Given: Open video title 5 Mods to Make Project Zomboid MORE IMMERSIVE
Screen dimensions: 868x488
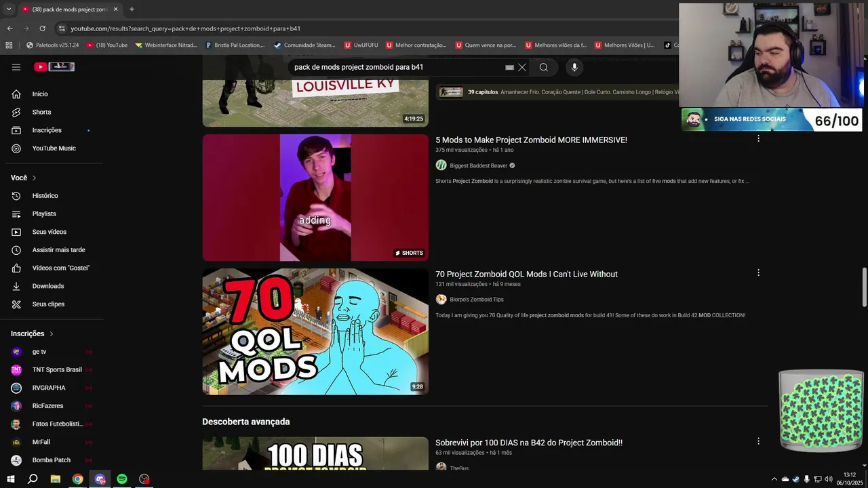Looking at the screenshot, I should [x=531, y=140].
